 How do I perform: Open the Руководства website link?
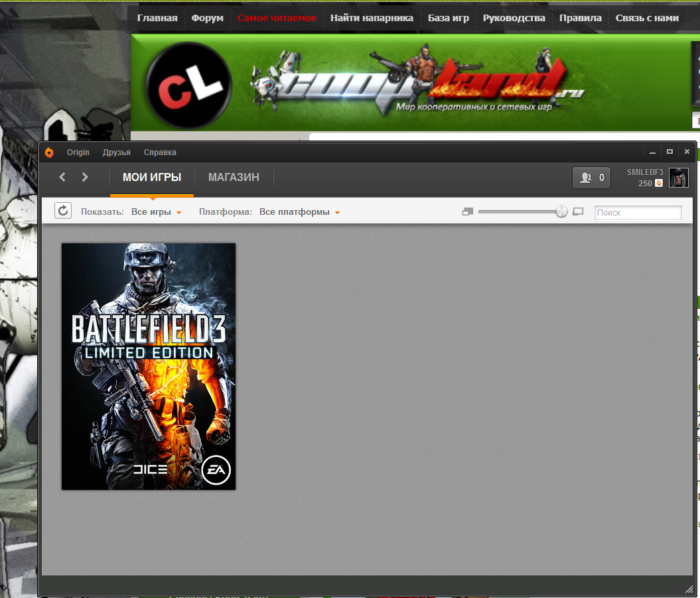tap(514, 19)
